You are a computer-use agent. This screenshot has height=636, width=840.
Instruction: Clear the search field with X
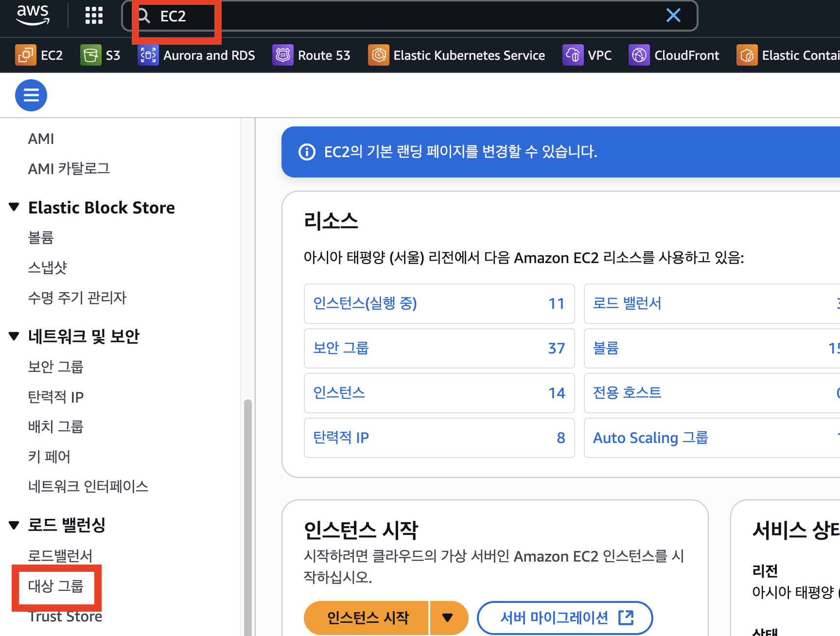click(x=673, y=16)
